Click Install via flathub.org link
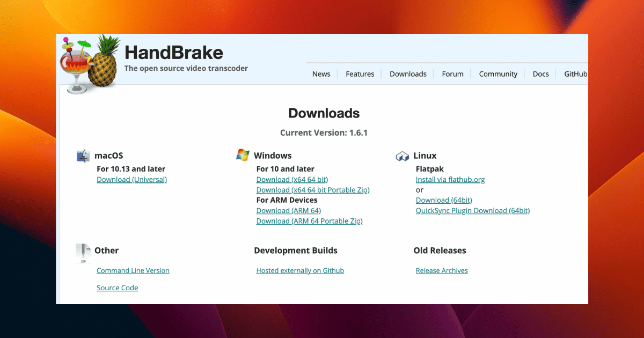Image resolution: width=644 pixels, height=338 pixels. [x=450, y=180]
